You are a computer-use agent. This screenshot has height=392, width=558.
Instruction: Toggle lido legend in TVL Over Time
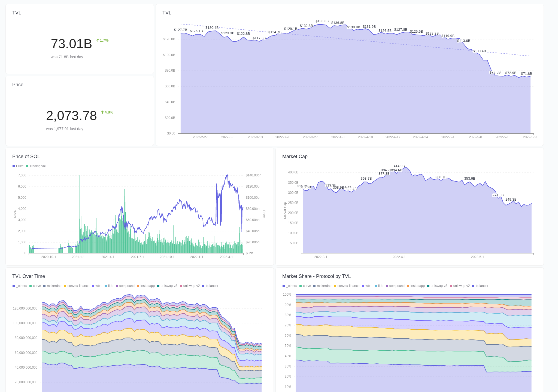pyautogui.click(x=109, y=286)
